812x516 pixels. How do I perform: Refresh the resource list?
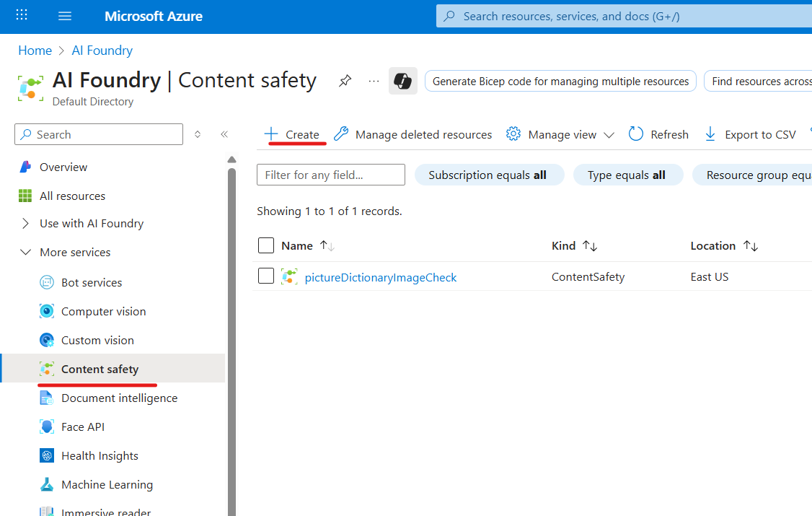[658, 134]
